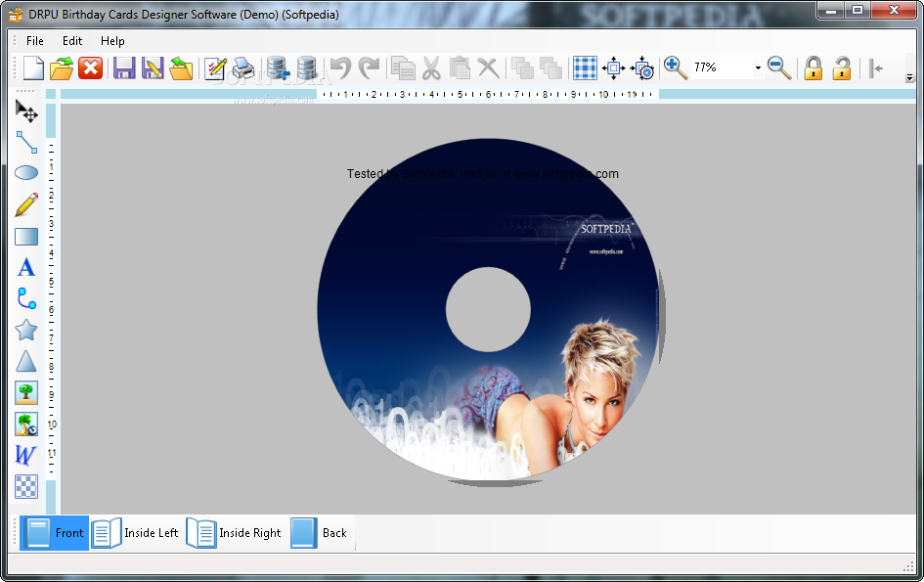Screen dimensions: 924x582
Task: Select the pointer move tool
Action: (26, 111)
